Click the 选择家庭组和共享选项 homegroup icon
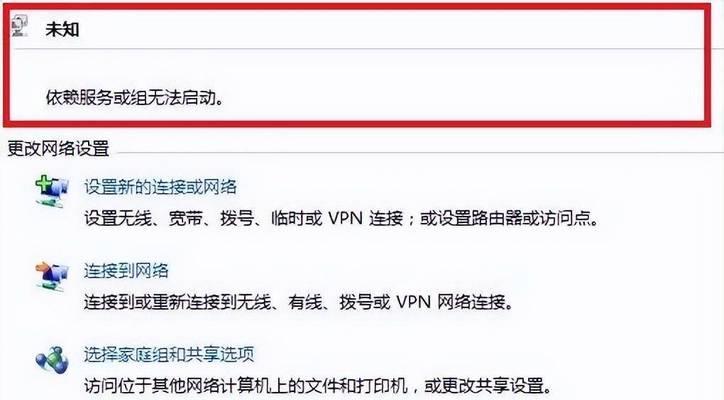Image resolution: width=724 pixels, height=400 pixels. 52,360
